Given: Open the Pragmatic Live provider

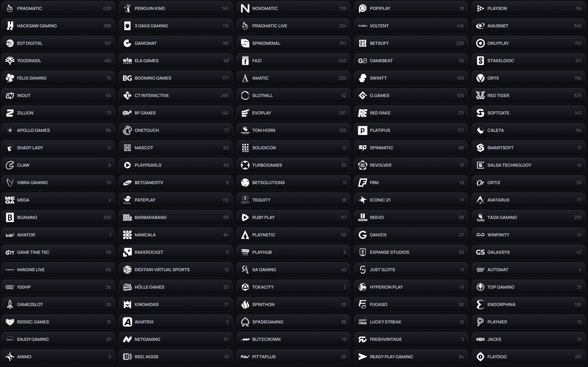Looking at the screenshot, I should (293, 26).
